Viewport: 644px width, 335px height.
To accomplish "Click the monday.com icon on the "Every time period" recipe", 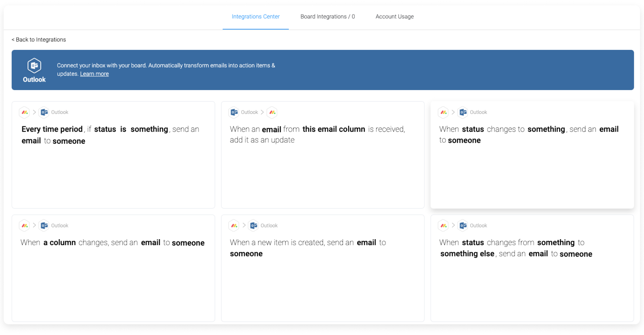I will [x=24, y=112].
